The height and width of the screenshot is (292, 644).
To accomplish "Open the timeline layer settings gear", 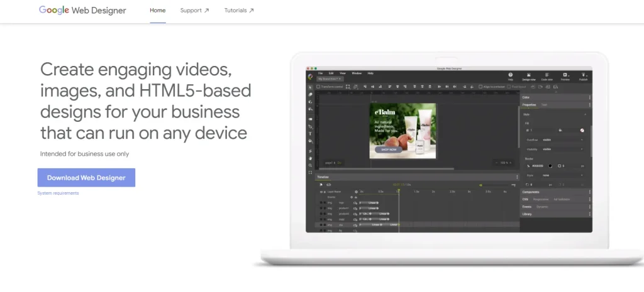I will tap(356, 192).
